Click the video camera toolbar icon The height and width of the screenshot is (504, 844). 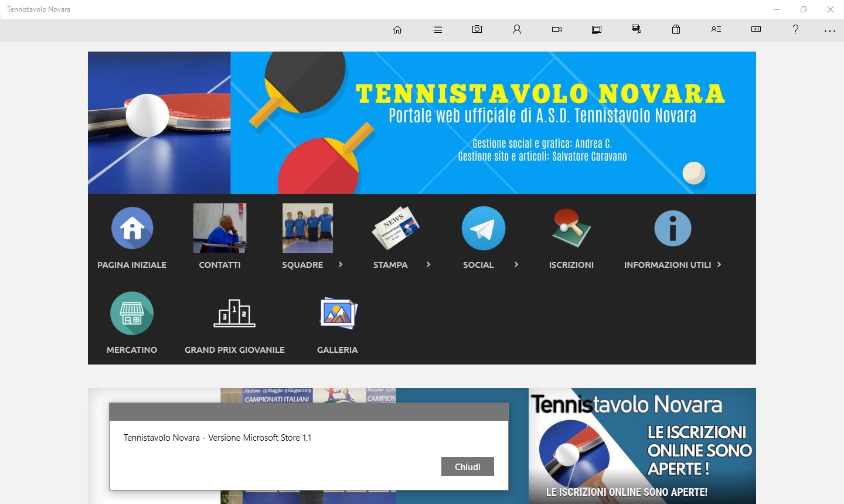557,29
